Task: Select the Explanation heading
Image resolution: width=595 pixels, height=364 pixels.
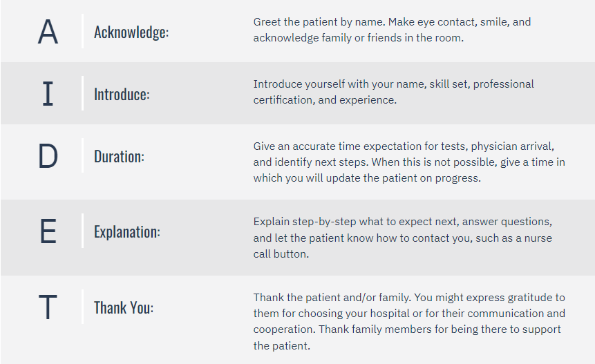Action: 127,232
